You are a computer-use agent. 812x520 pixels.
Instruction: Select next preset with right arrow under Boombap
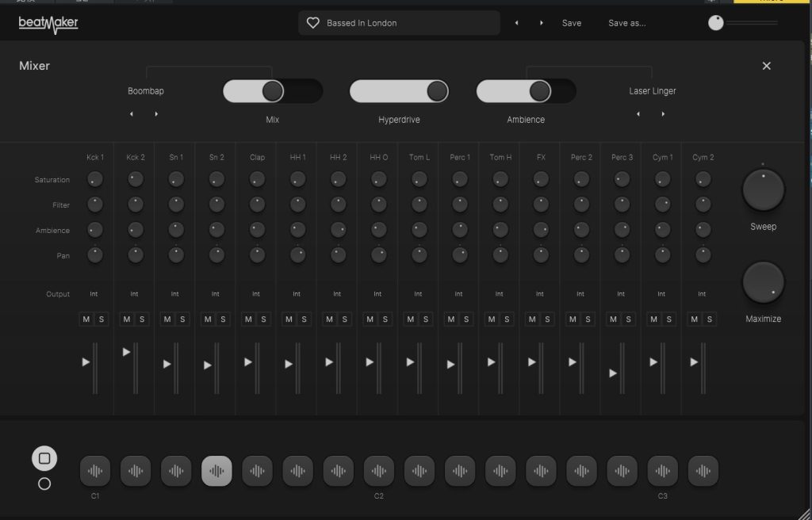[156, 114]
